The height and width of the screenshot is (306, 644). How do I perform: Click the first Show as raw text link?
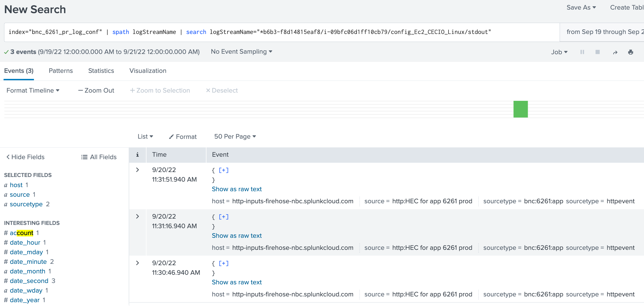(x=237, y=189)
